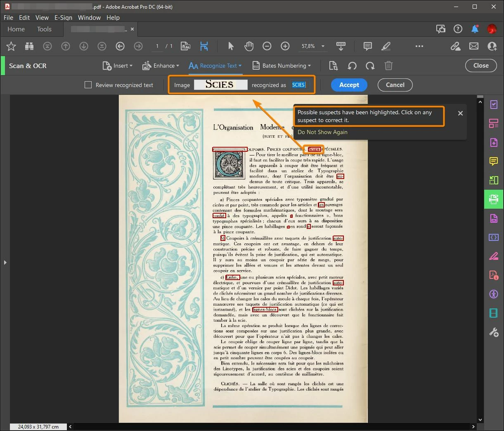The height and width of the screenshot is (431, 504).
Task: Rotate page counterclockwise in Scan toolbar
Action: pyautogui.click(x=352, y=66)
